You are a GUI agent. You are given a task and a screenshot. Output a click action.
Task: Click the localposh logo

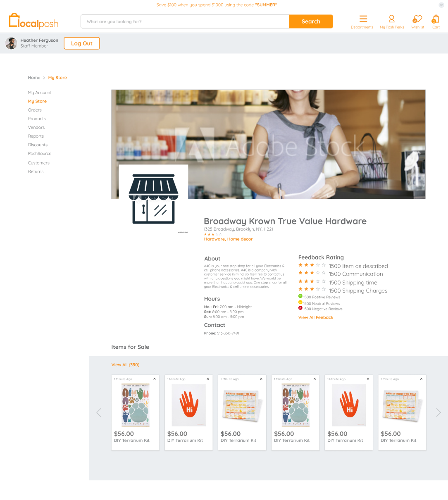coord(33,21)
